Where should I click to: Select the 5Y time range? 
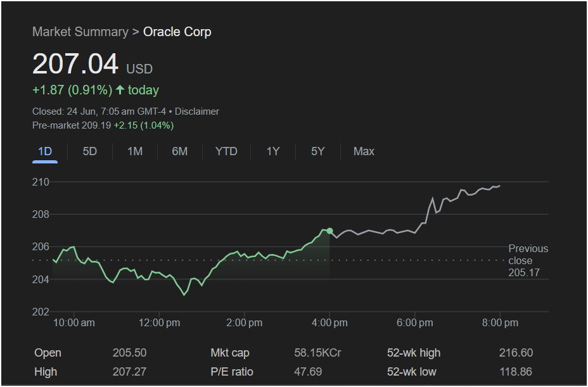click(317, 151)
